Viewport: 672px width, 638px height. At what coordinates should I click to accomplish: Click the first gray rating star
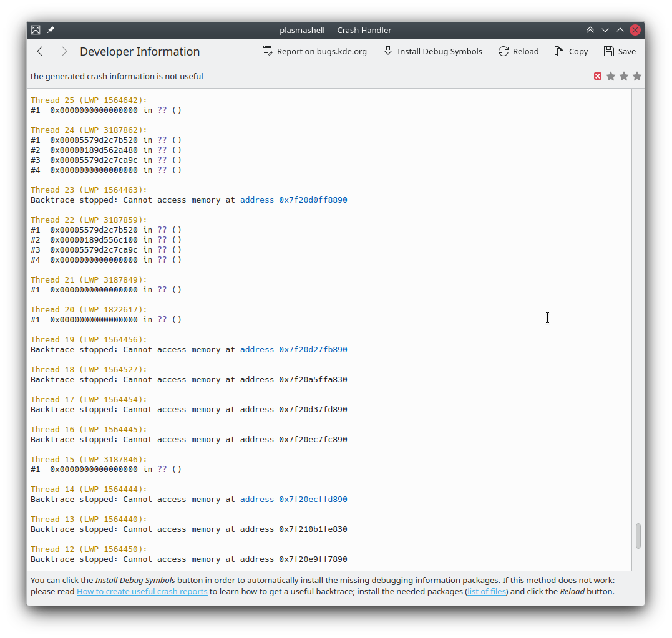pos(611,76)
